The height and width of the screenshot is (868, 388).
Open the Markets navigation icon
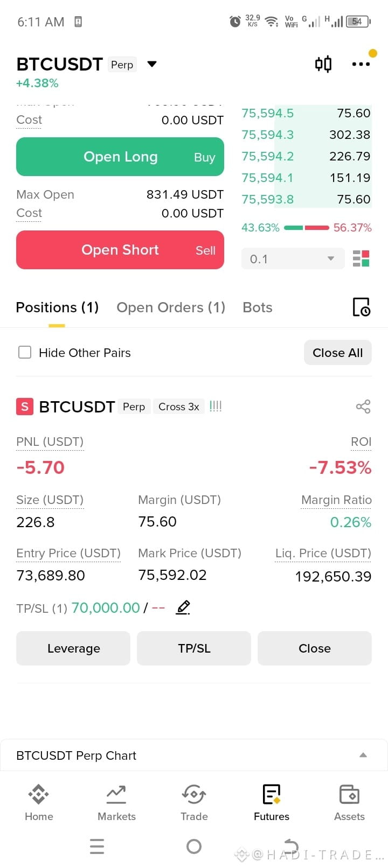[x=116, y=794]
